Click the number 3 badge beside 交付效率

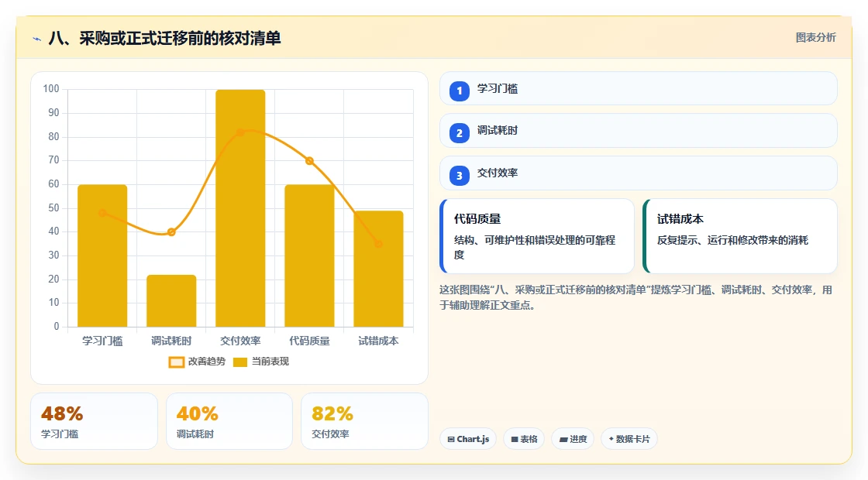(459, 176)
